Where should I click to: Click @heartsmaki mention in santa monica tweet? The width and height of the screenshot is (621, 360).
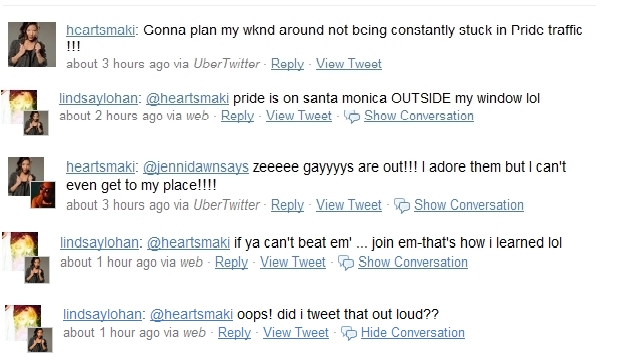click(x=187, y=98)
